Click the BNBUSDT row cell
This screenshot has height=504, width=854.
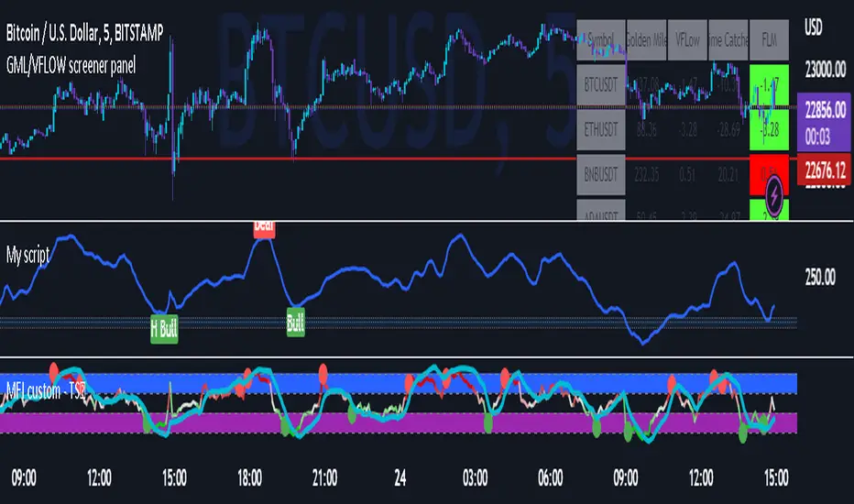pos(601,174)
